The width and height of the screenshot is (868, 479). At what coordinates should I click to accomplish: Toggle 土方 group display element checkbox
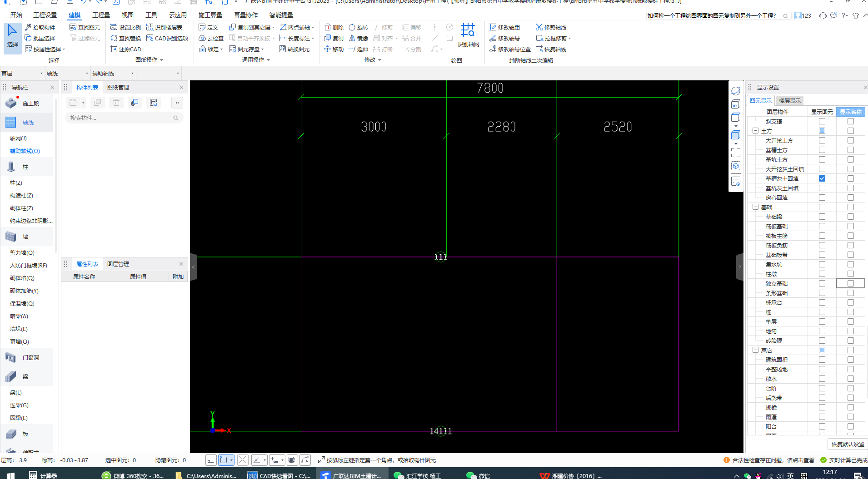pos(822,131)
